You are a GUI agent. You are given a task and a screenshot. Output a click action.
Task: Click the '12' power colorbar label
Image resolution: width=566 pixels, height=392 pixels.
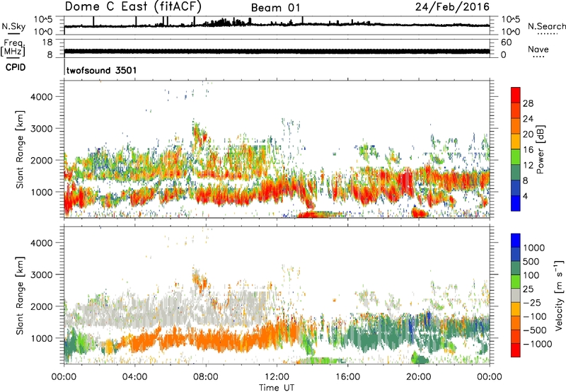(x=528, y=166)
